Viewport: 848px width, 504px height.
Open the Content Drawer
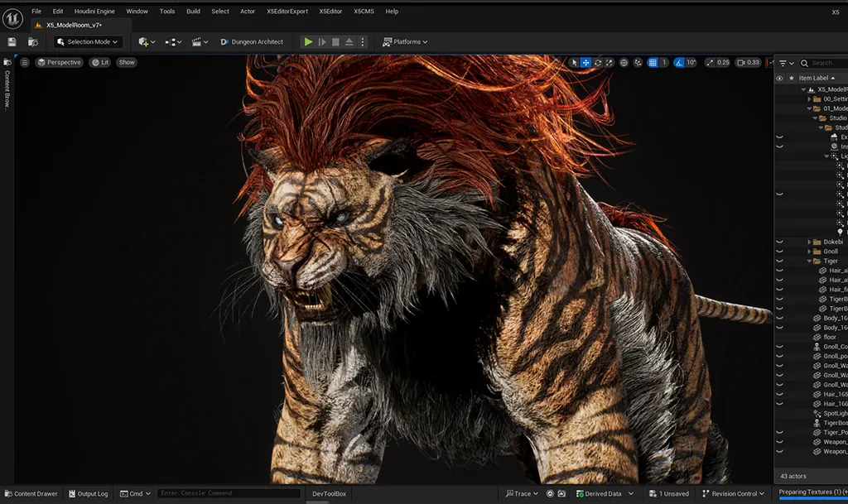(x=31, y=494)
